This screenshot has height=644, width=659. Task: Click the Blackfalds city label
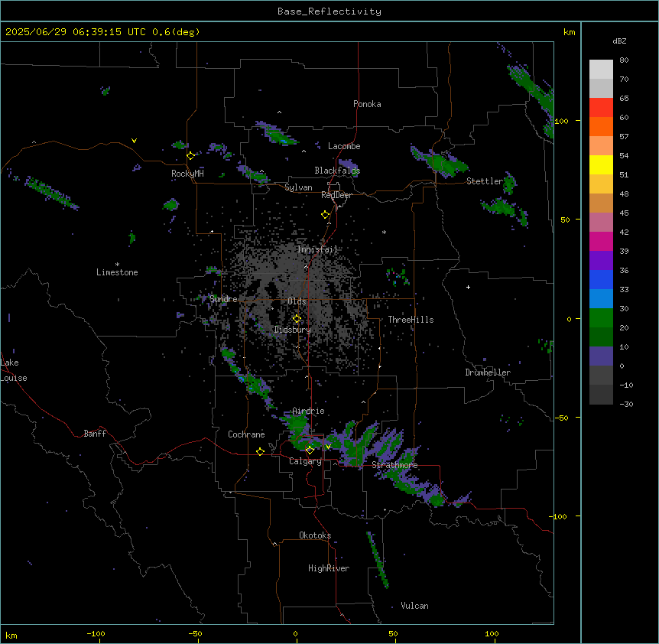(337, 171)
